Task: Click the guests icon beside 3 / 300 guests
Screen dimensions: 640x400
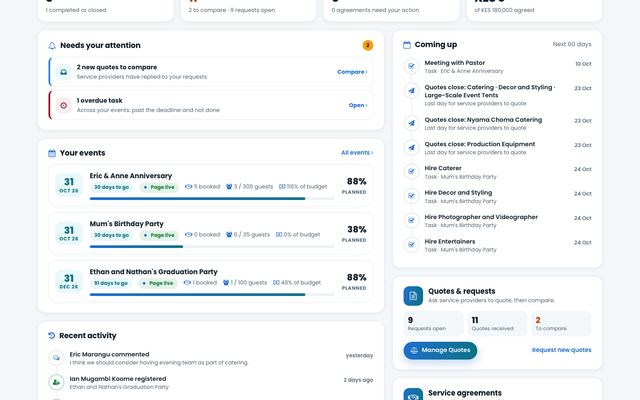Action: [x=229, y=187]
